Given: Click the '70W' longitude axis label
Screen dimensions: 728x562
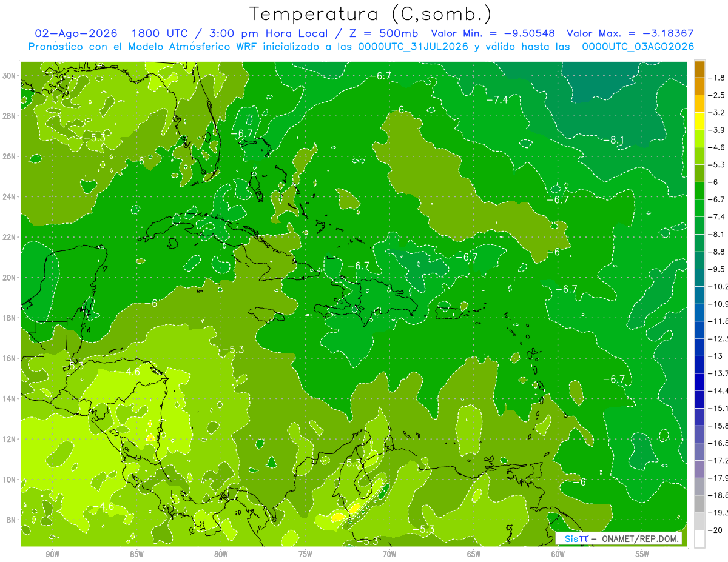Looking at the screenshot, I should coord(389,554).
